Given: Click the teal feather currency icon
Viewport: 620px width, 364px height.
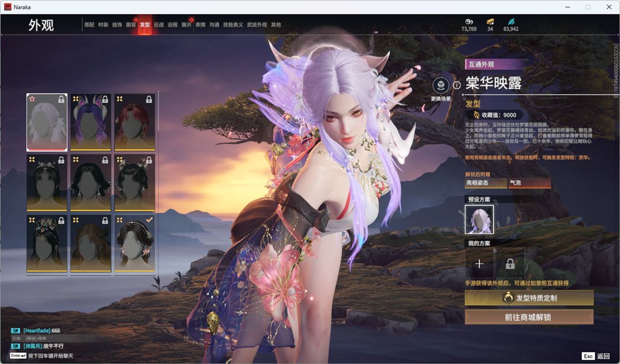Looking at the screenshot, I should [x=511, y=21].
